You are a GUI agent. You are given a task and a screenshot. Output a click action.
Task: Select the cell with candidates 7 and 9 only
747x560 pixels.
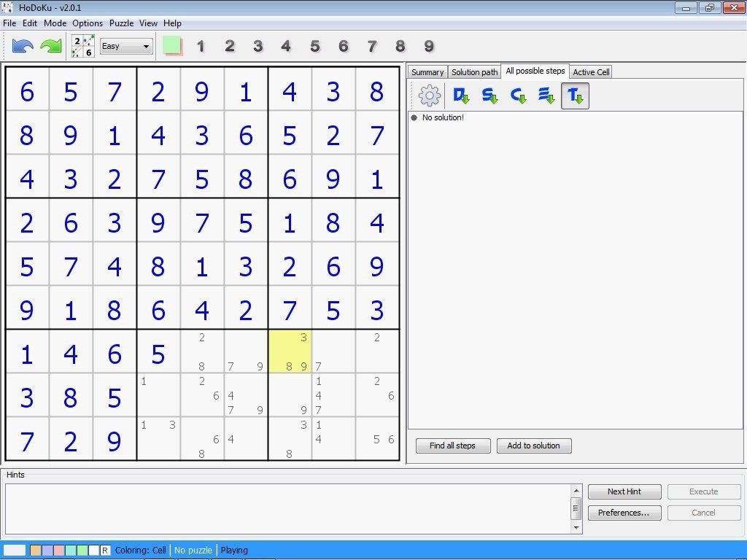coord(246,351)
